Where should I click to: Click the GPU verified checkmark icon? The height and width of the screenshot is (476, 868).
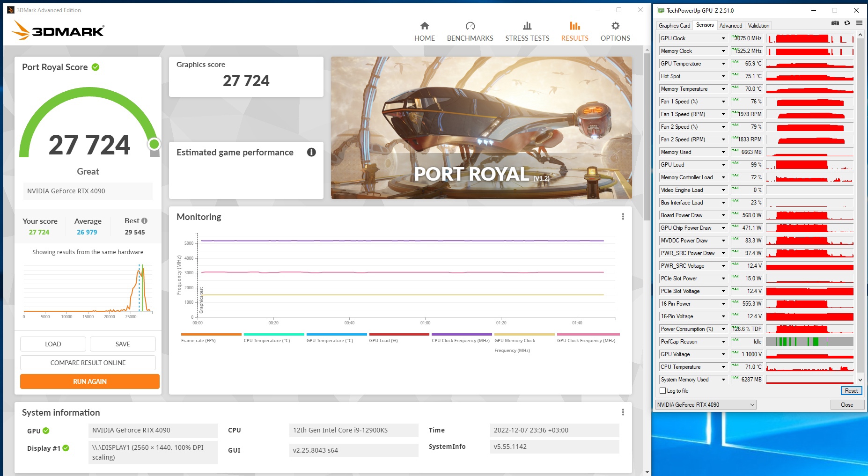46,431
